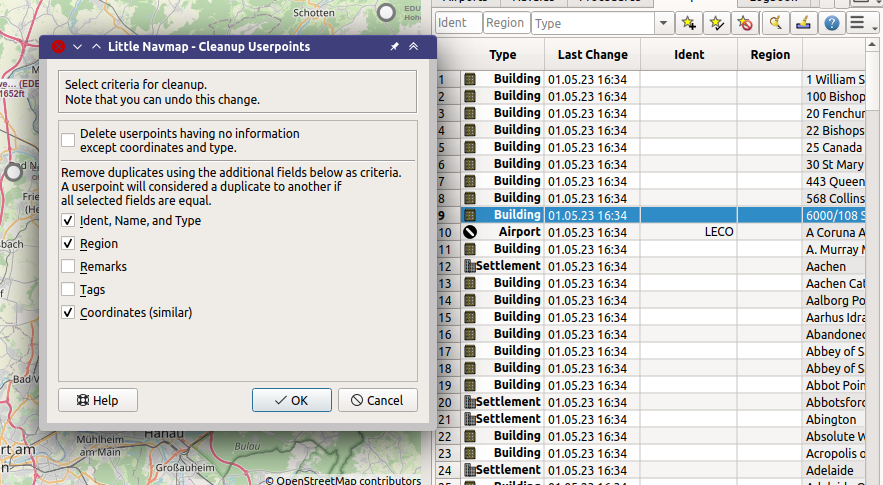883x485 pixels.
Task: Sort table by Last Change column header
Action: pyautogui.click(x=592, y=55)
